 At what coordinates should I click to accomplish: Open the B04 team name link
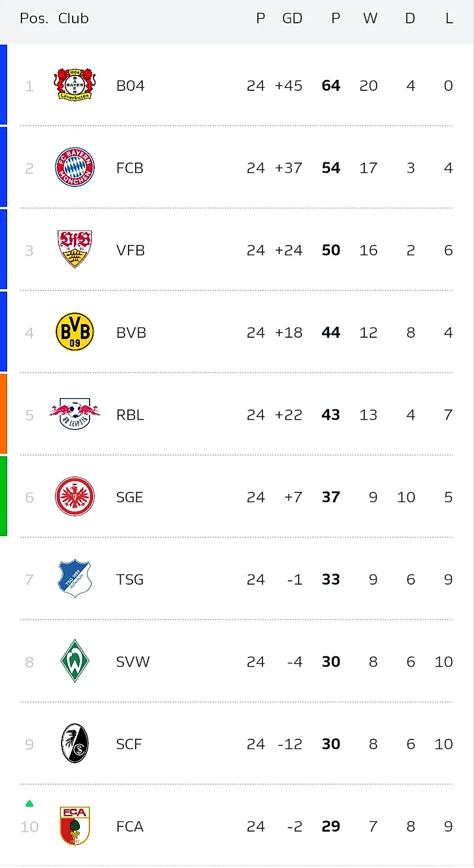pos(131,86)
